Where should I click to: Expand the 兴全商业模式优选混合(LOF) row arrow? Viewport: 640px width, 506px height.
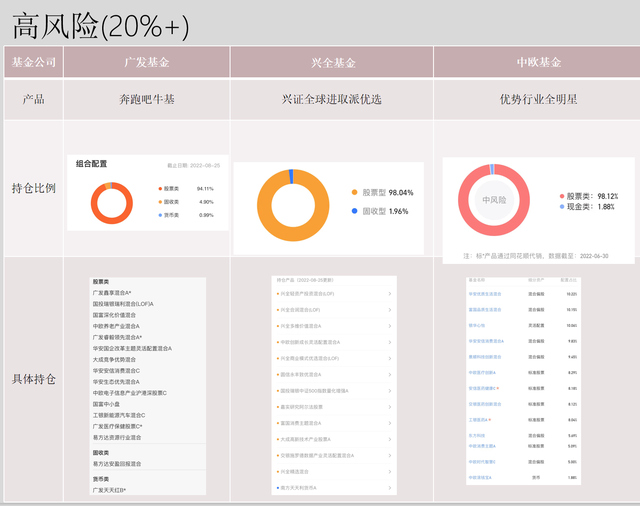coord(390,358)
